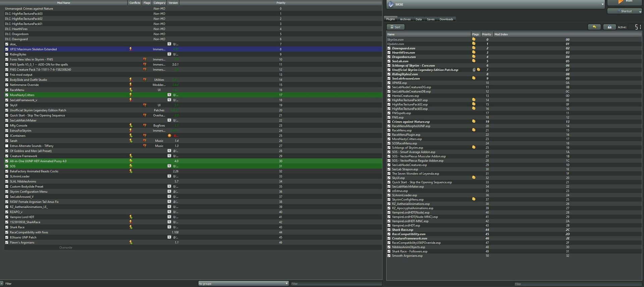Open the No groups dropdown
644x287 pixels.
click(243, 284)
